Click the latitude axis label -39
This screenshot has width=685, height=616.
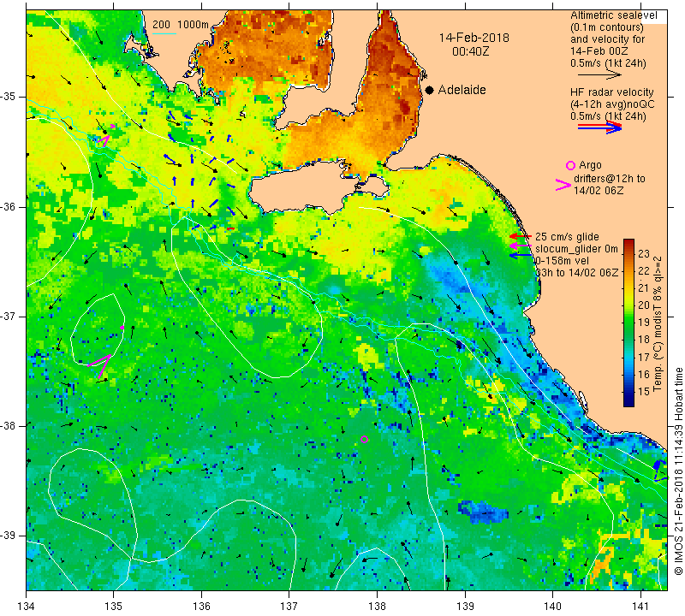click(x=9, y=536)
